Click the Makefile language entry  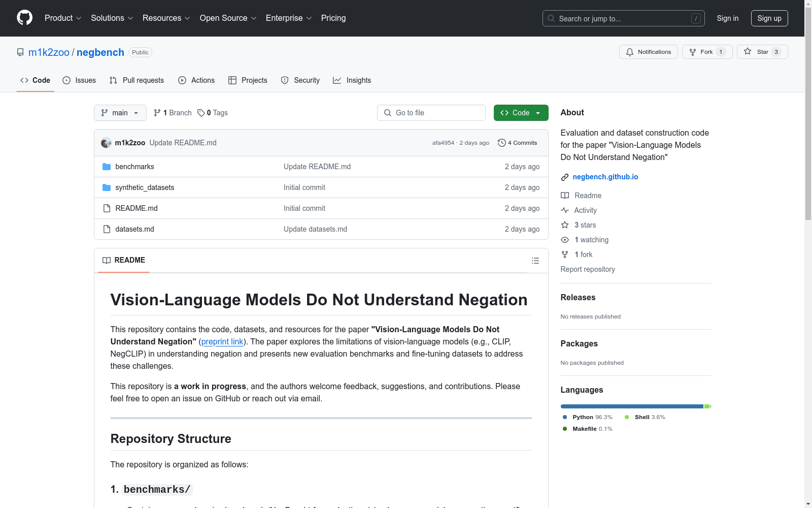pyautogui.click(x=588, y=429)
